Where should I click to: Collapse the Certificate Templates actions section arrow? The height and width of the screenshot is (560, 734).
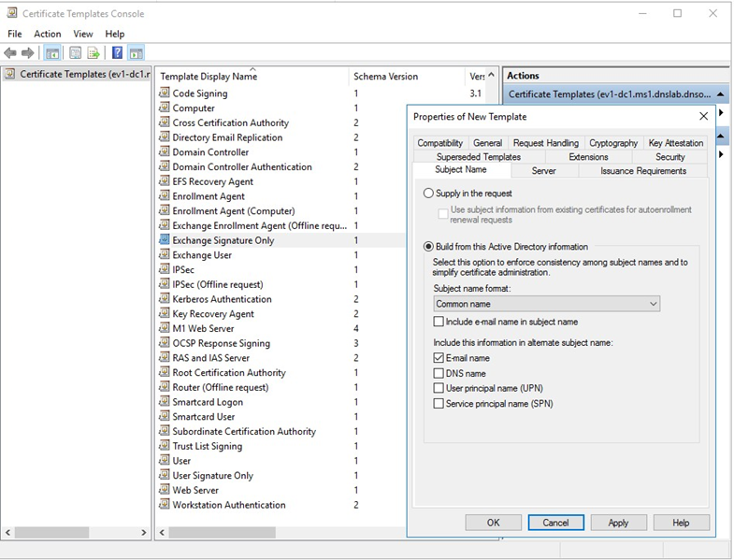click(721, 94)
